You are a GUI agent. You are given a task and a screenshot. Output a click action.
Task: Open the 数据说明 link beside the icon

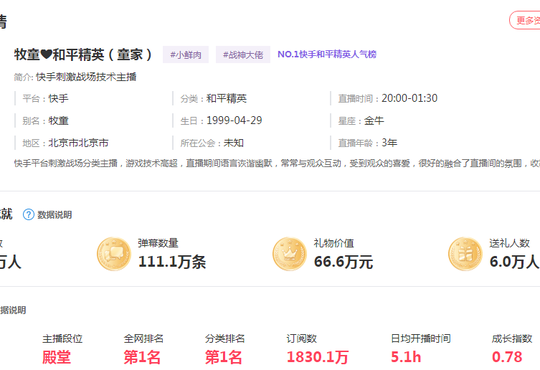pos(54,215)
